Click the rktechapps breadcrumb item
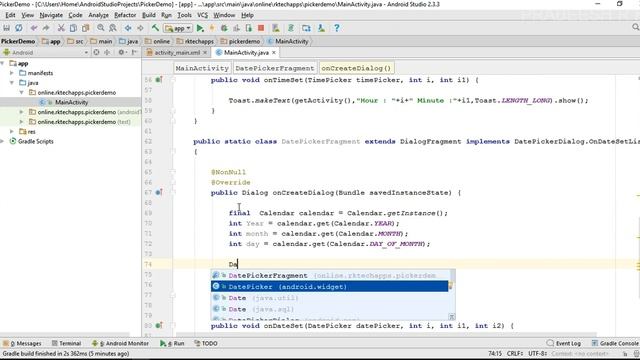The width and height of the screenshot is (640, 360). tap(195, 41)
